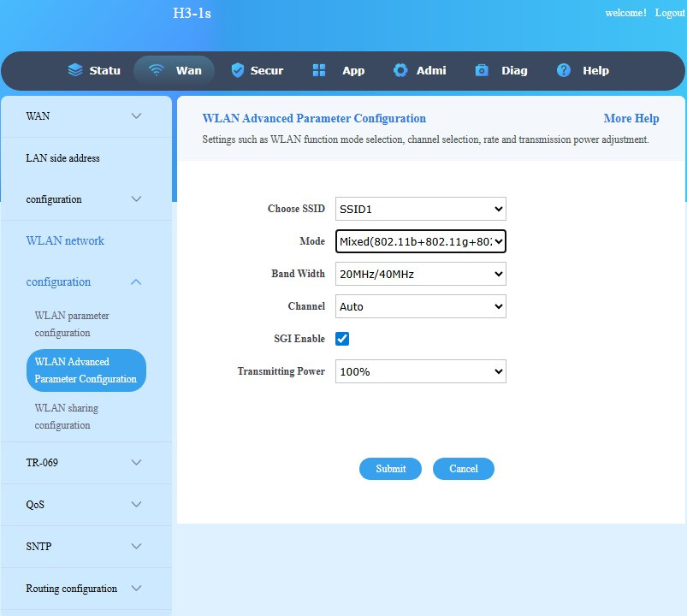Open the Choose SSID dropdown
This screenshot has width=687, height=616.
pyautogui.click(x=420, y=209)
